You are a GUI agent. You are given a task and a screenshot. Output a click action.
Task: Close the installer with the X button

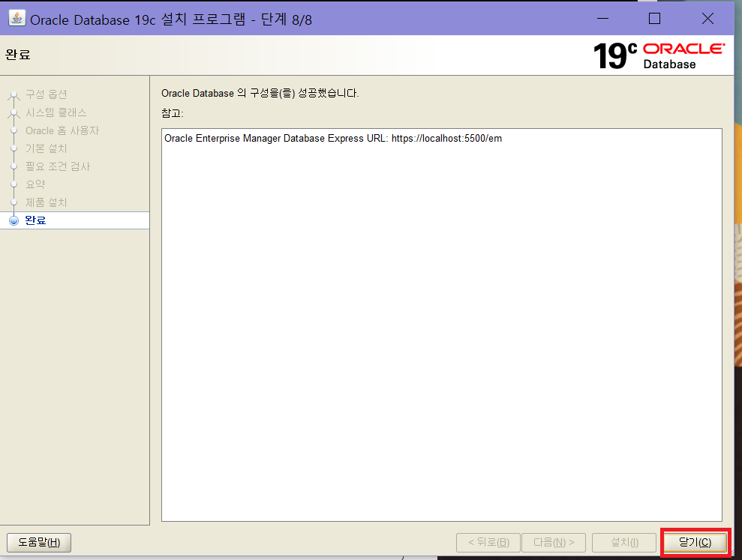(708, 19)
